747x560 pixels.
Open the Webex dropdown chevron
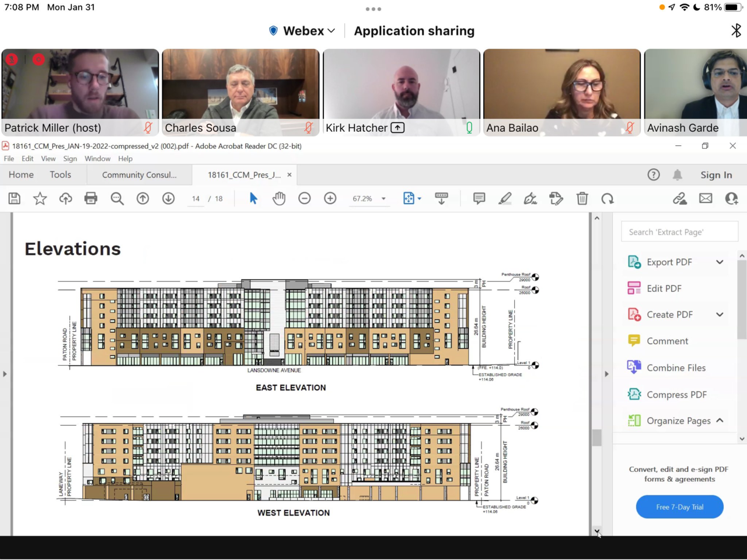point(331,31)
